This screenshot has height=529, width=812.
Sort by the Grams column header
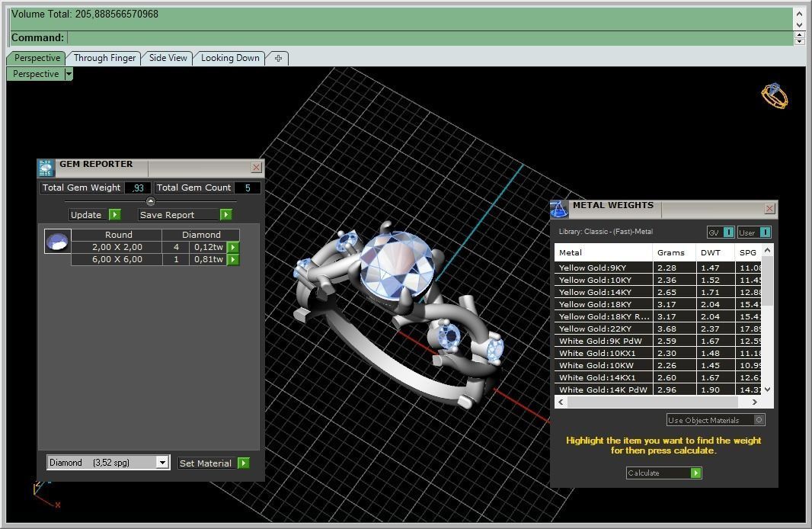673,252
